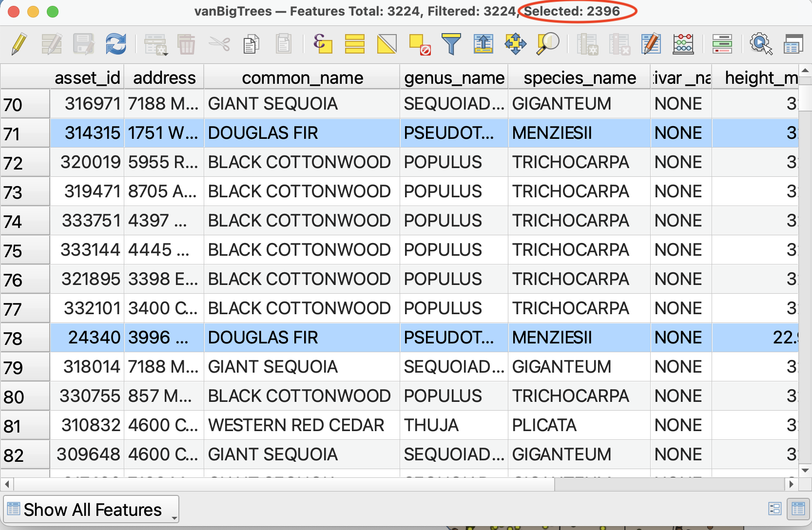Toggle editing mode with the pencil icon
The height and width of the screenshot is (530, 812).
[x=19, y=44]
